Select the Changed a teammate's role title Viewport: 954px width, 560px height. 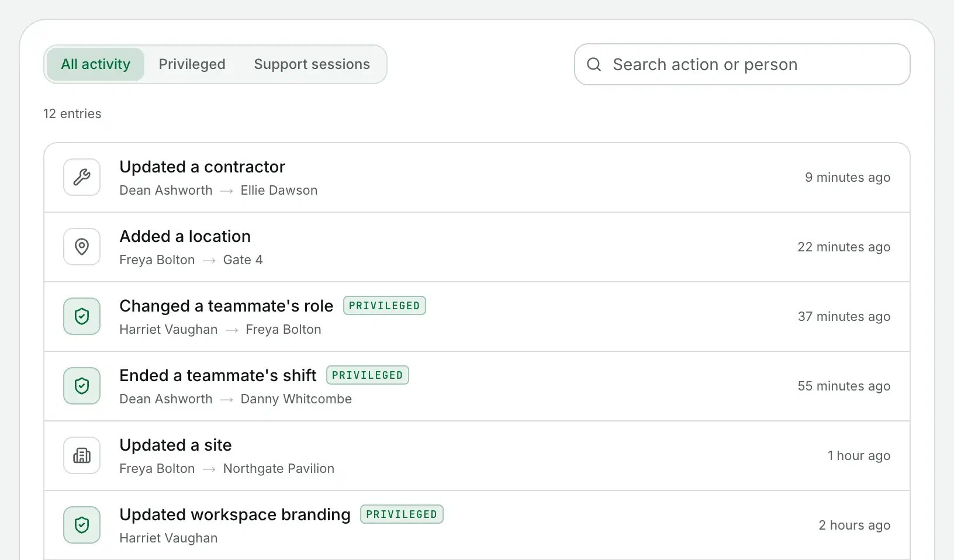point(226,306)
